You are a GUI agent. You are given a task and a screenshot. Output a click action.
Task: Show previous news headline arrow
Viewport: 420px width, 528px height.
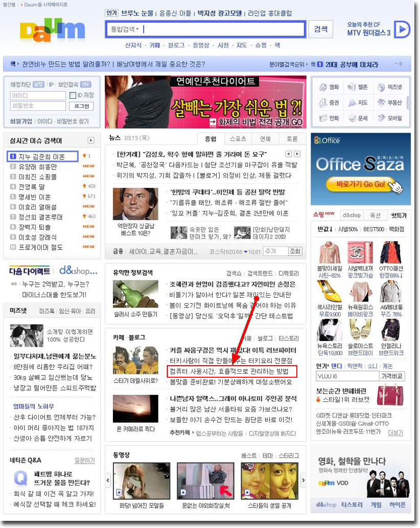coord(288,154)
